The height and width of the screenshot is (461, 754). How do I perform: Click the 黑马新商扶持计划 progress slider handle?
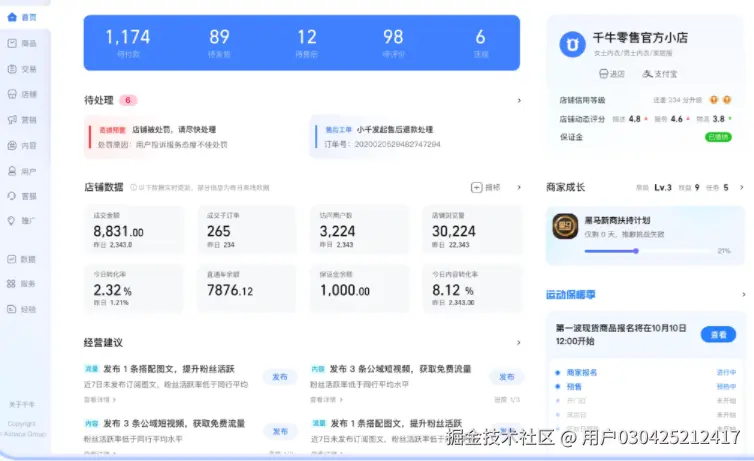[x=636, y=251]
